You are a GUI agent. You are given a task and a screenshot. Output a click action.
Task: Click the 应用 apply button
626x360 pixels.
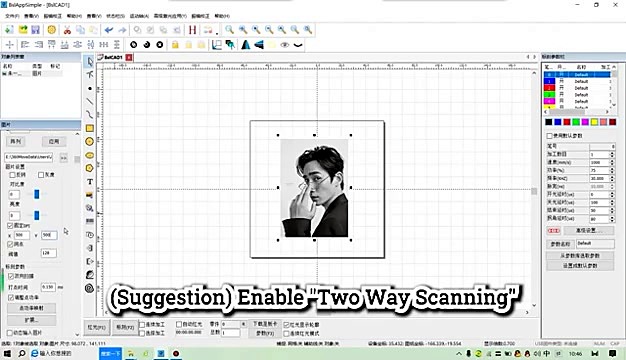54,141
